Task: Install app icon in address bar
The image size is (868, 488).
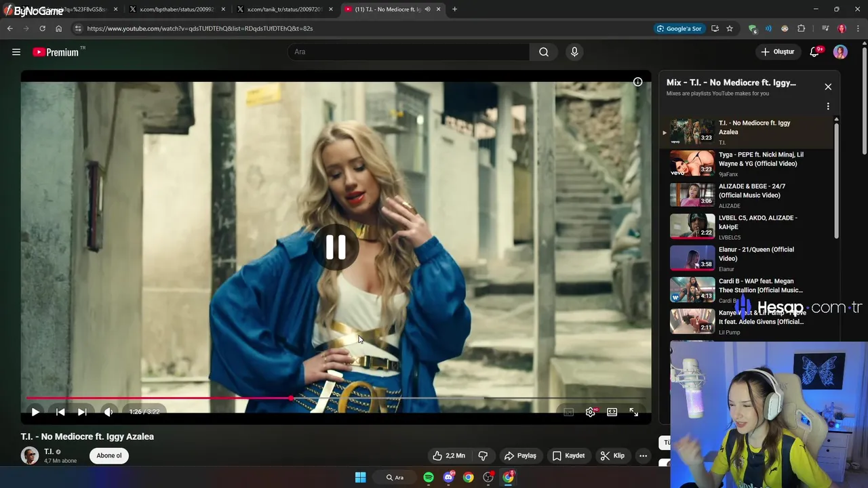Action: [x=715, y=28]
